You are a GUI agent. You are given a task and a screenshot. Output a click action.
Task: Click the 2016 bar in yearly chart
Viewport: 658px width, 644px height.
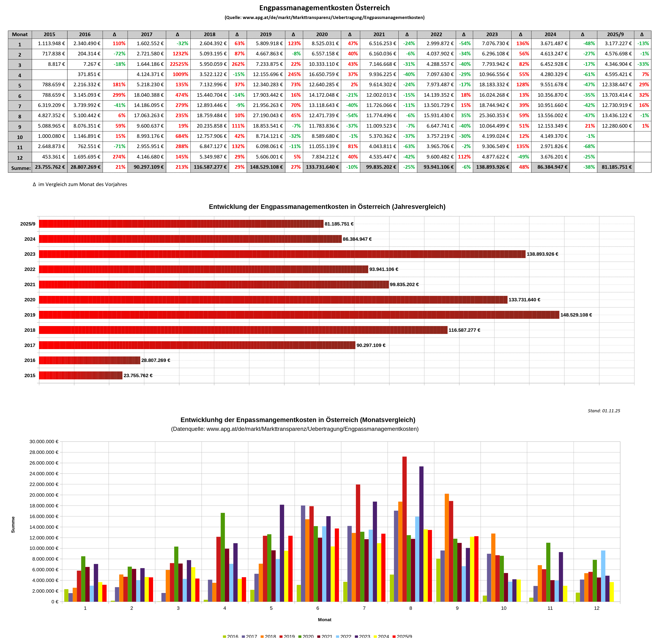pyautogui.click(x=89, y=360)
